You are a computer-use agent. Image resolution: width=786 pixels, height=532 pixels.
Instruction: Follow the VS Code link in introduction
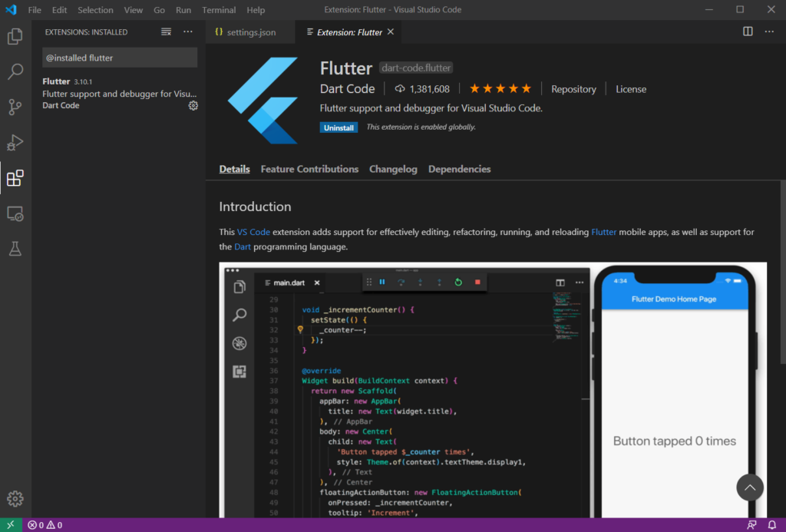pos(253,232)
